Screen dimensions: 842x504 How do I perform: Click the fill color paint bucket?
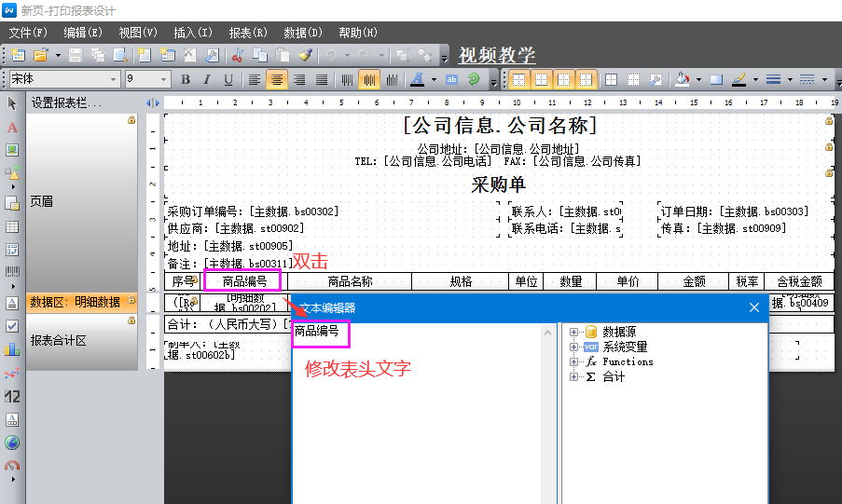tap(683, 80)
